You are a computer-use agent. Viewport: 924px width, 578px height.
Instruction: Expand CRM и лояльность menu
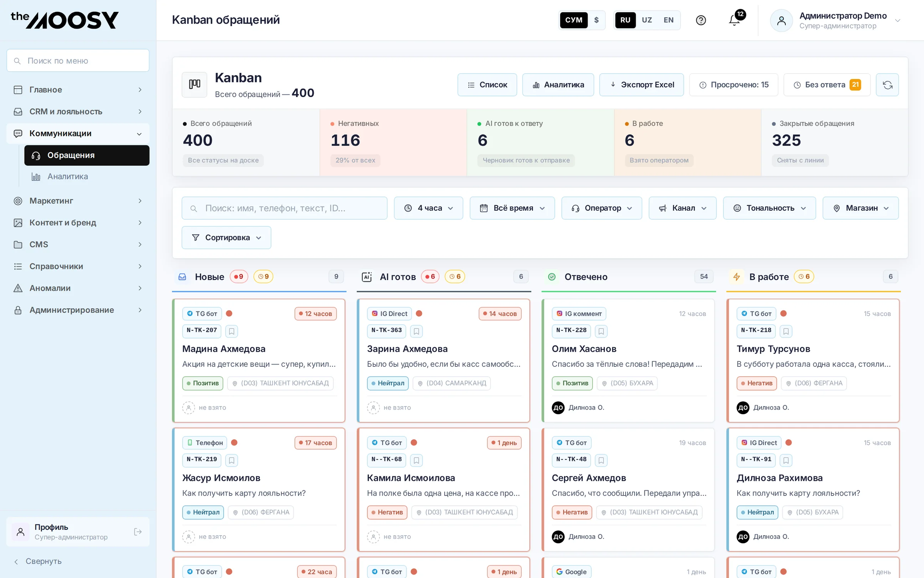78,112
